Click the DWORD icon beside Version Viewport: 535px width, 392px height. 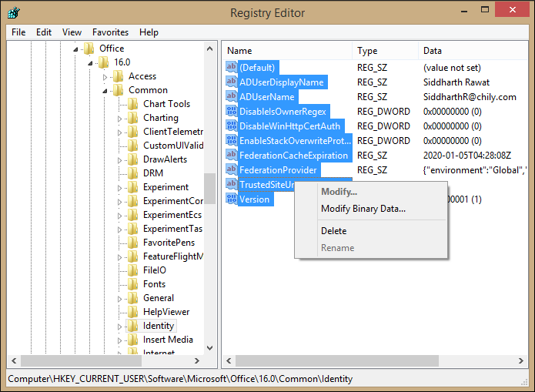(x=232, y=199)
